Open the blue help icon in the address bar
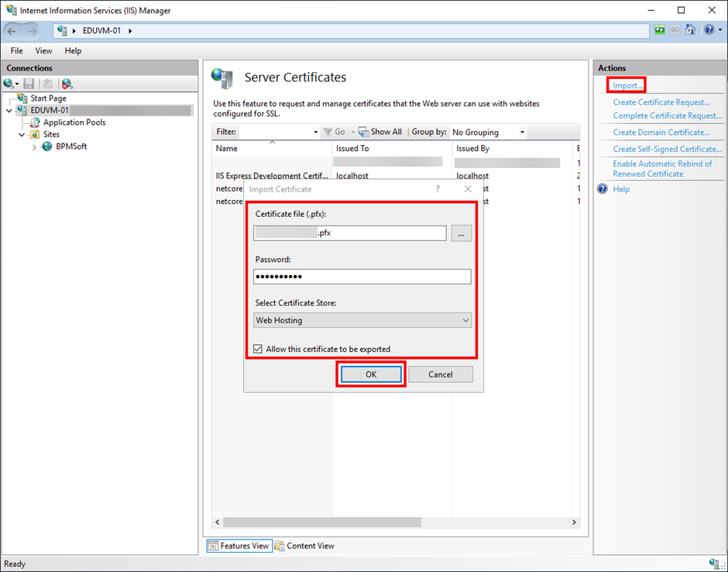 coord(709,30)
